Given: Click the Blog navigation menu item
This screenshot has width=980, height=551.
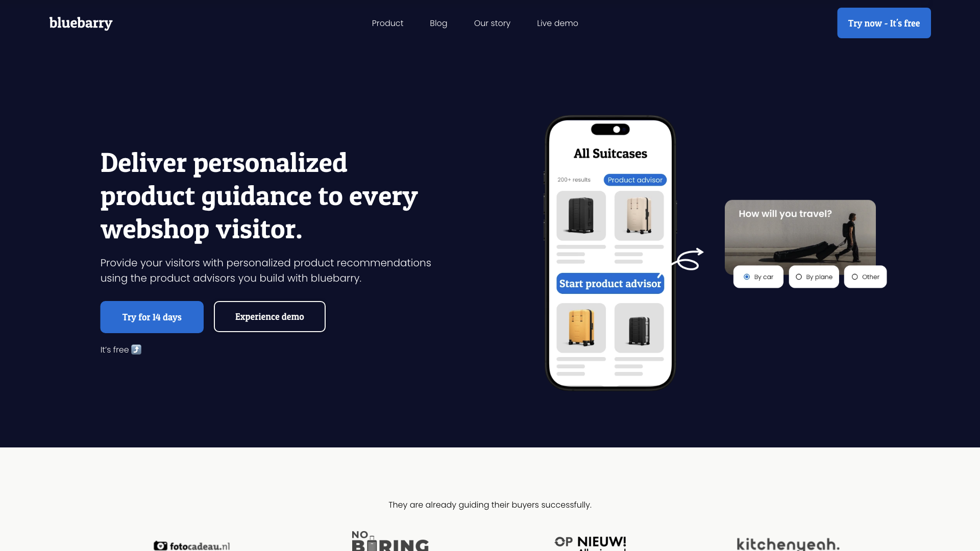Looking at the screenshot, I should coord(438,23).
